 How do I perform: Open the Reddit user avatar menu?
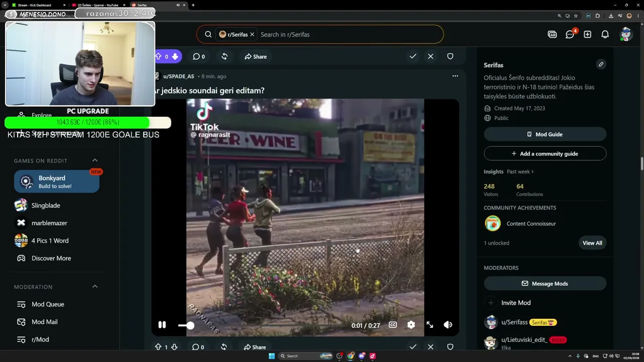click(x=626, y=34)
